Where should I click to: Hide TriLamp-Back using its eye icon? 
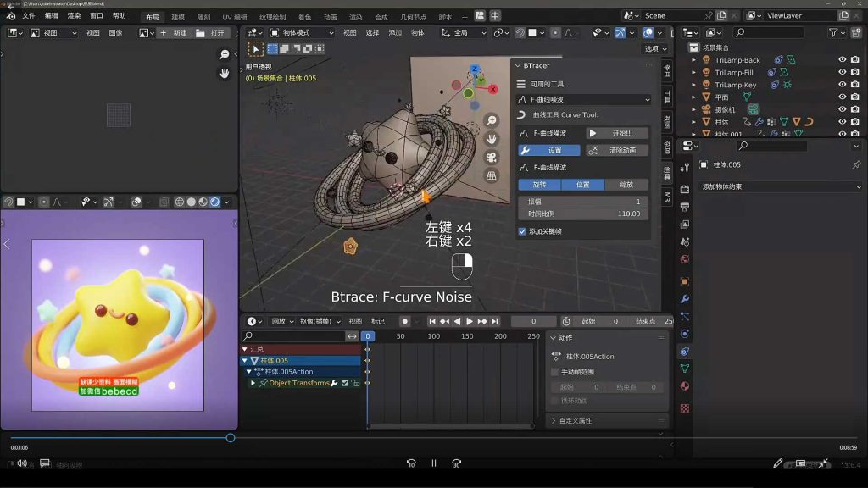pyautogui.click(x=843, y=60)
